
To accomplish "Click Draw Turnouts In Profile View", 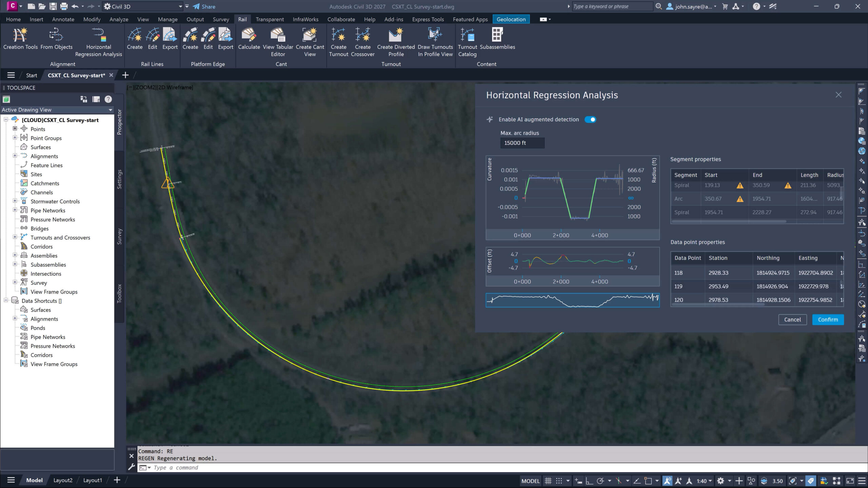I will (x=435, y=42).
